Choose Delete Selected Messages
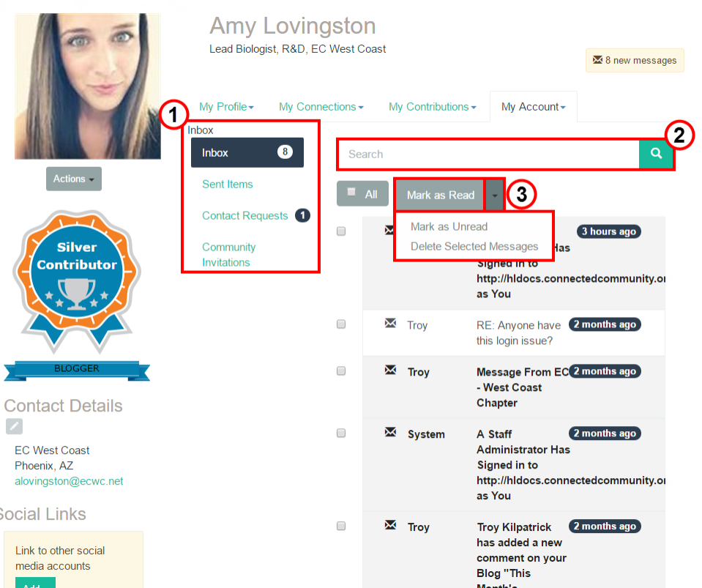Screen dimensions: 702x588 474,246
